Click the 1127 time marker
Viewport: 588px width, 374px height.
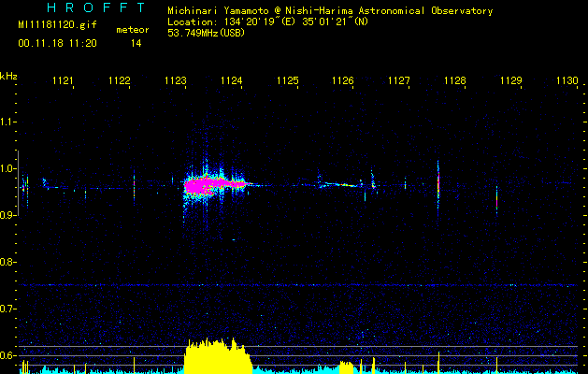[x=399, y=81]
